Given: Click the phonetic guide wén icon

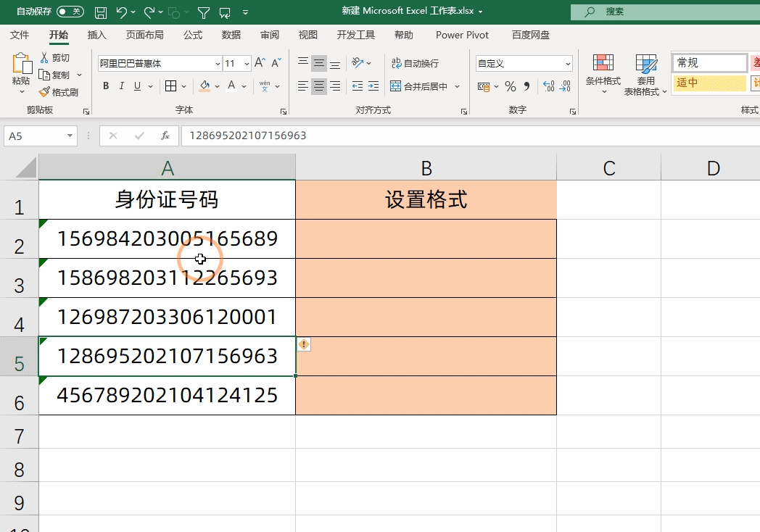Looking at the screenshot, I should [x=265, y=86].
